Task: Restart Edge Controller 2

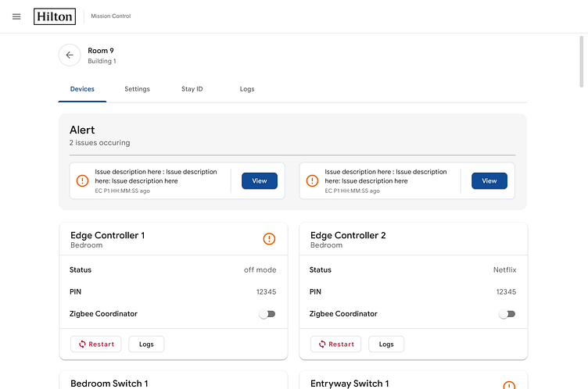Action: (x=336, y=344)
